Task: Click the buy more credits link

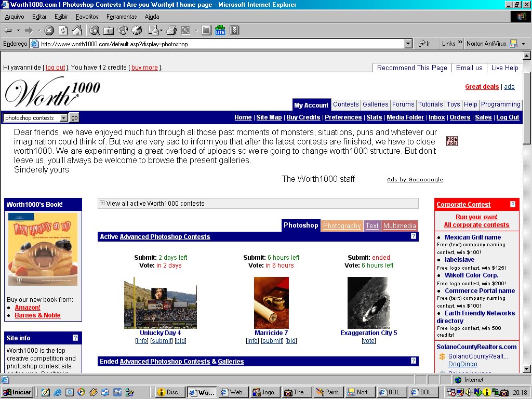Action: (144, 68)
